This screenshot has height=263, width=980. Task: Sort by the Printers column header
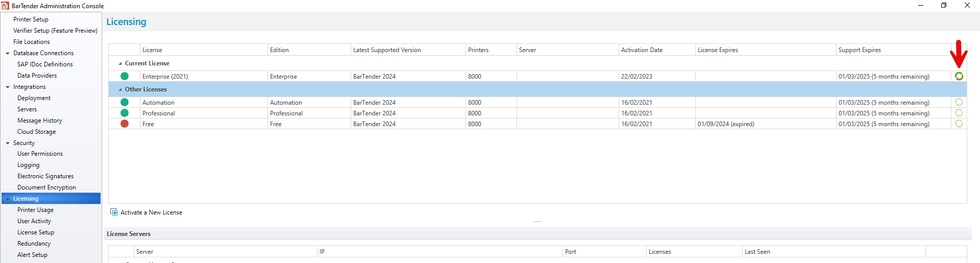491,50
